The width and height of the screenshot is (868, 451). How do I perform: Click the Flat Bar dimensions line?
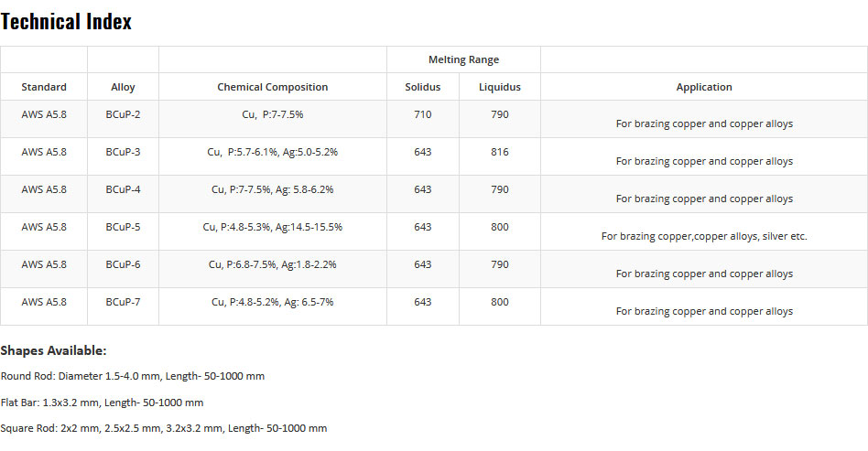102,403
